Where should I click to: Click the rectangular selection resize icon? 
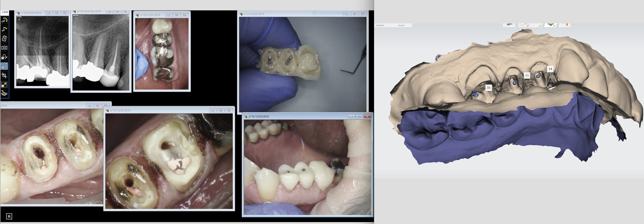(4, 85)
